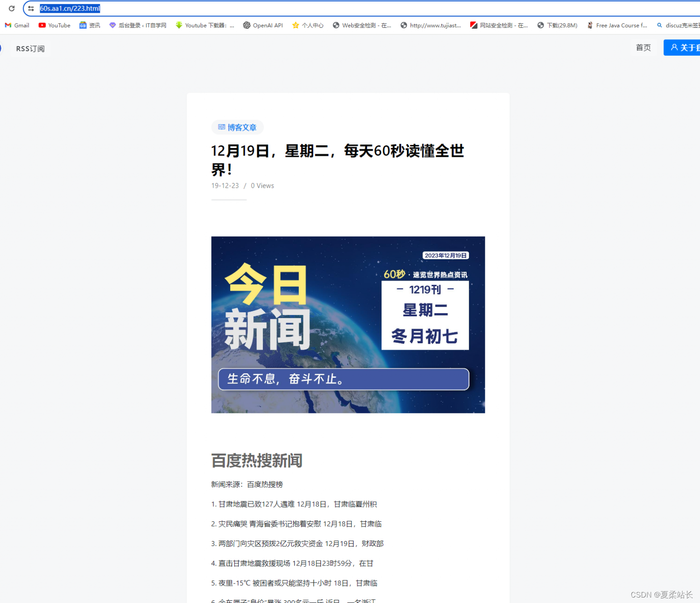Open the Youtube 下载器 bookmark
Viewport: 700px width, 603px height.
pos(205,25)
